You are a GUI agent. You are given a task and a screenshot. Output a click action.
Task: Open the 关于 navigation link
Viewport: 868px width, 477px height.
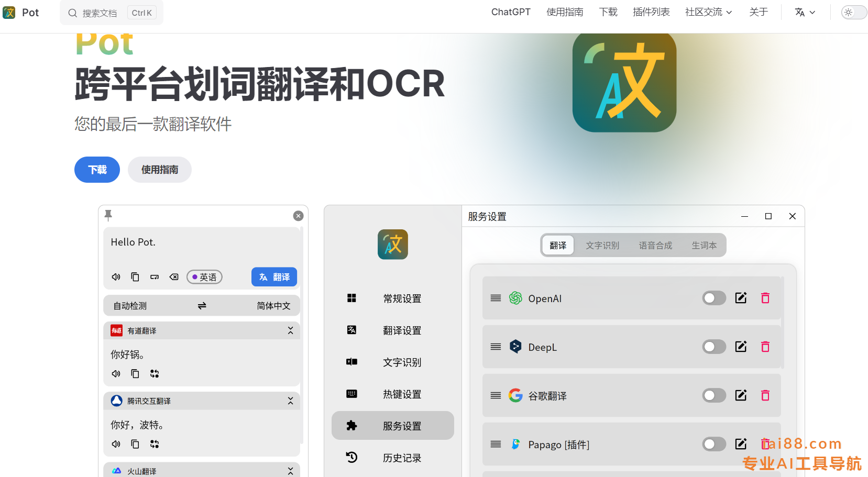pyautogui.click(x=759, y=12)
